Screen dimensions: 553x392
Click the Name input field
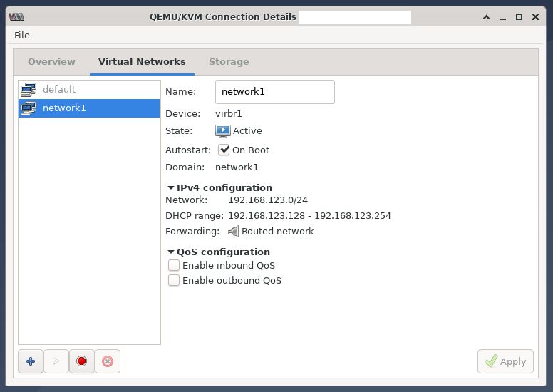(x=275, y=92)
